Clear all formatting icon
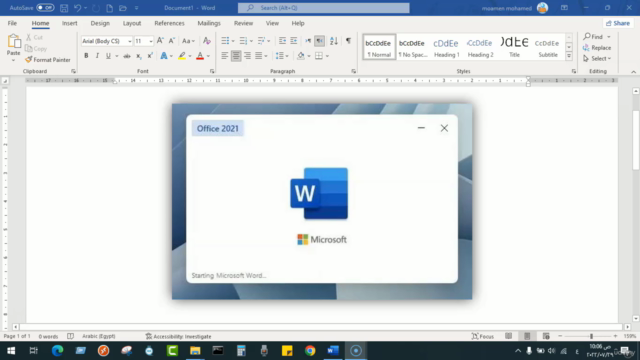The image size is (640, 360). 207,41
